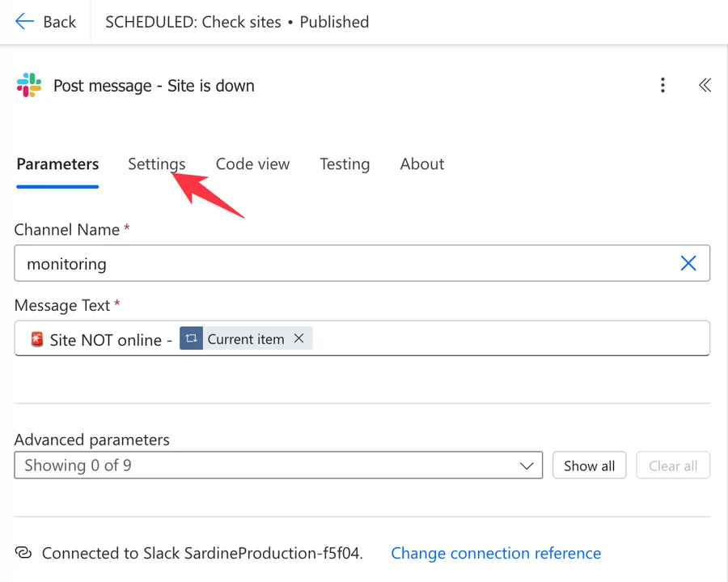Click the Back arrow icon
Screen dimensions: 728x582
pyautogui.click(x=24, y=22)
